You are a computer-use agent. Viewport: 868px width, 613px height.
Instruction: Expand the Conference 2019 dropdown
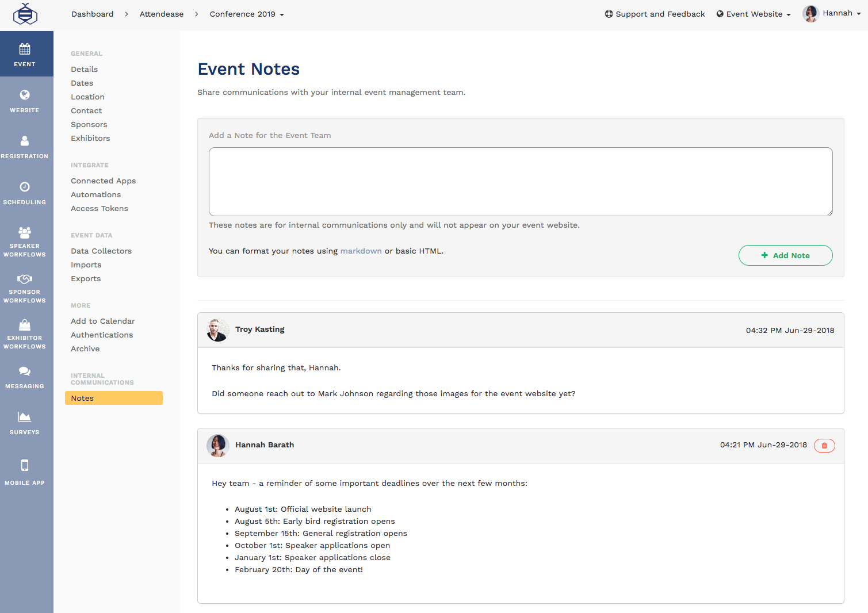[247, 14]
